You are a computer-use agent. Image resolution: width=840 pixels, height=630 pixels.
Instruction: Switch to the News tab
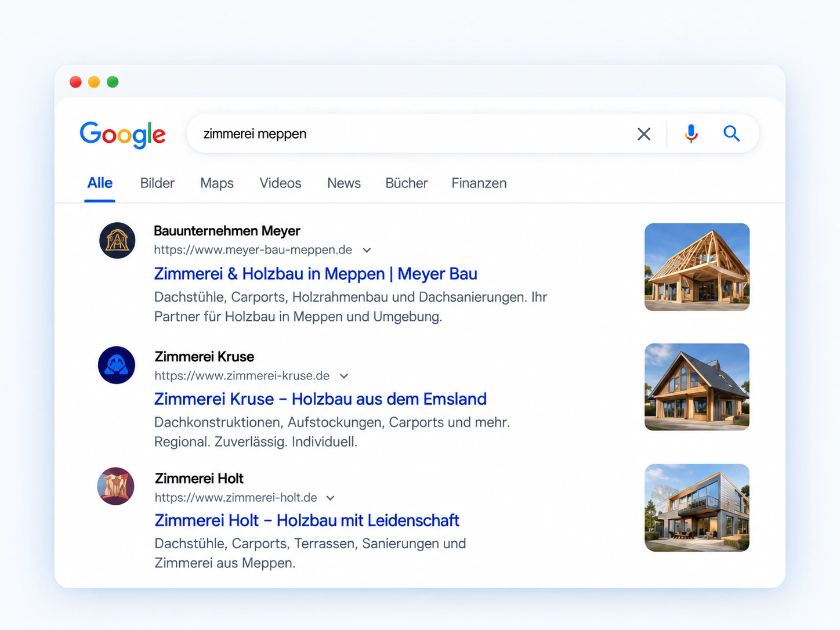(x=344, y=183)
